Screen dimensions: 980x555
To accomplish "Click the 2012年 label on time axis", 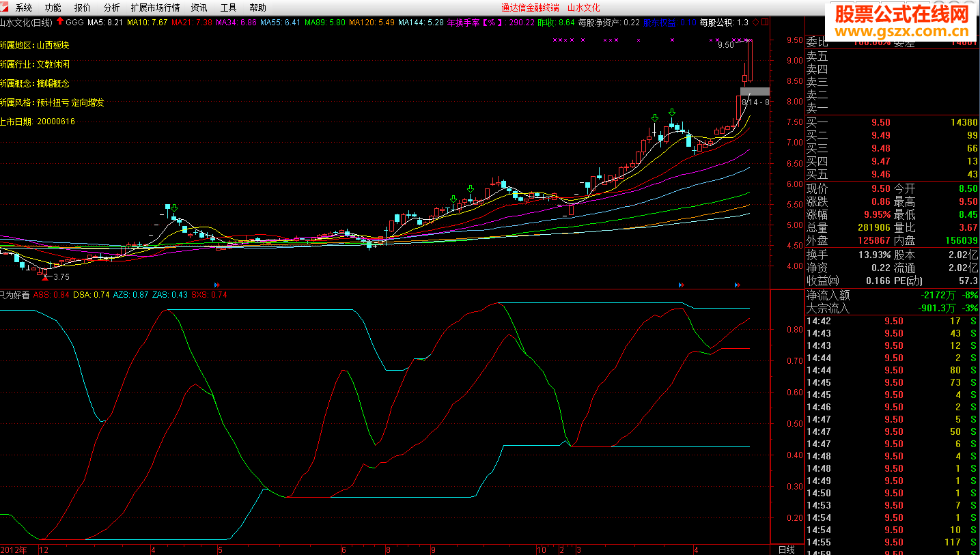I will click(14, 550).
